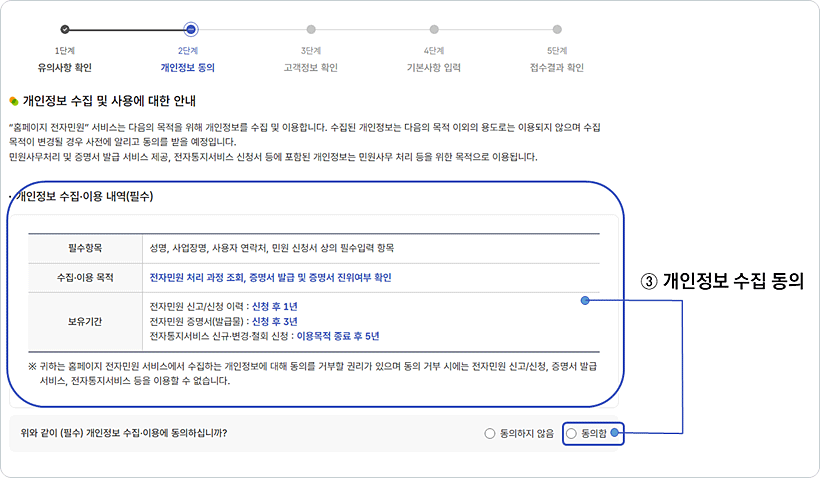
Task: Click the step 3 progress circle
Action: coord(311,29)
